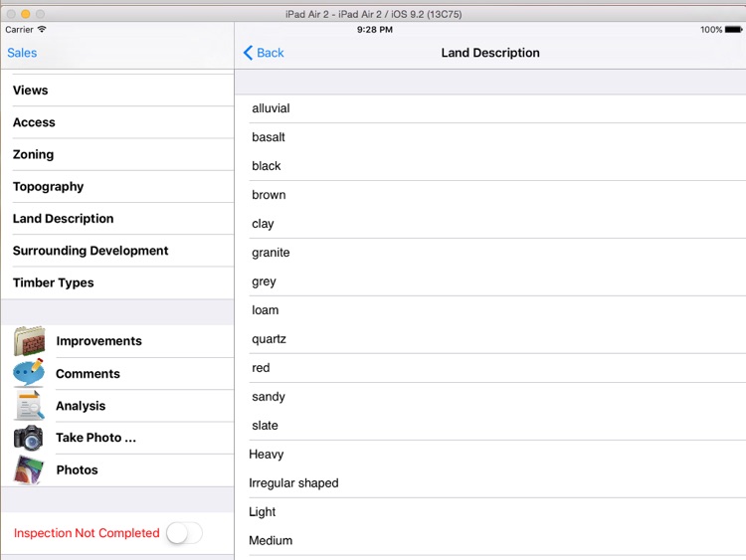Select the grey option
The width and height of the screenshot is (746, 560).
click(490, 281)
